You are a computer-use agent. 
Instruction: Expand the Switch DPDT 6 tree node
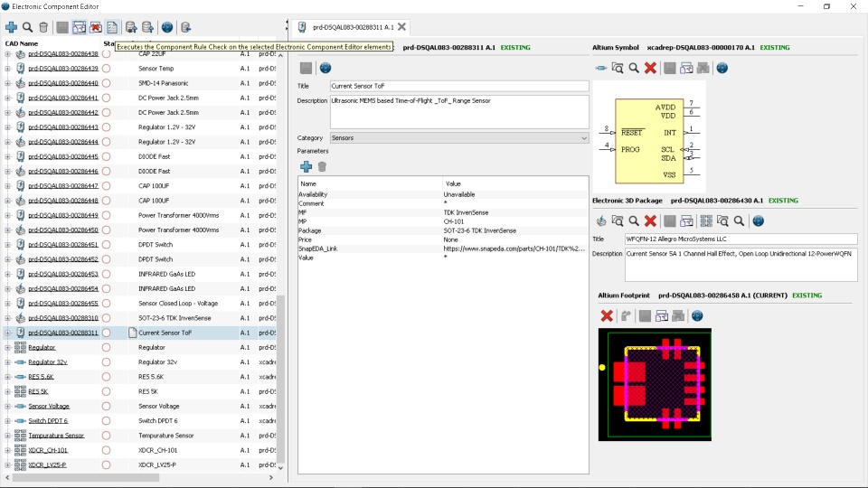(x=8, y=420)
